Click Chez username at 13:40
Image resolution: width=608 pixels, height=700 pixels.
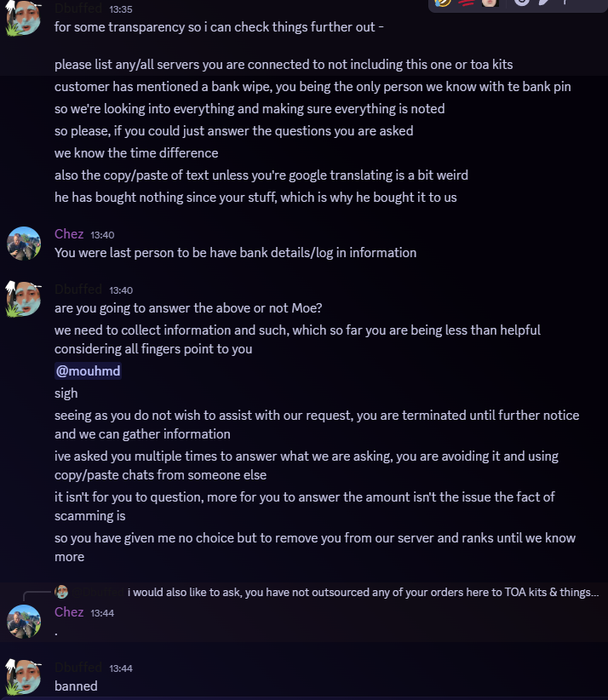point(69,234)
